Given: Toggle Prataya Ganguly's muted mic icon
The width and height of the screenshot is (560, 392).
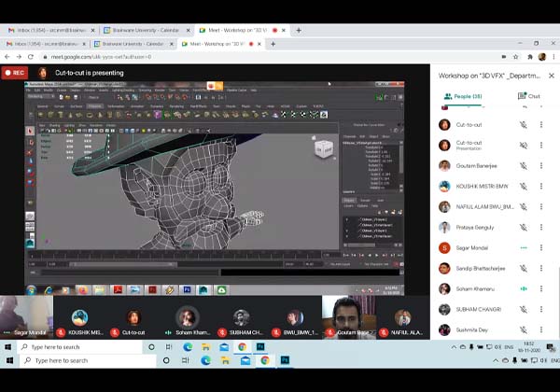Looking at the screenshot, I should [x=524, y=228].
